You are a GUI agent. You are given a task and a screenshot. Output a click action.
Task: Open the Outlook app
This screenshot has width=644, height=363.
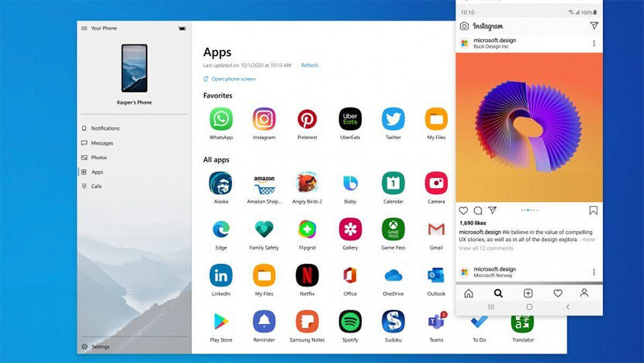(x=436, y=275)
